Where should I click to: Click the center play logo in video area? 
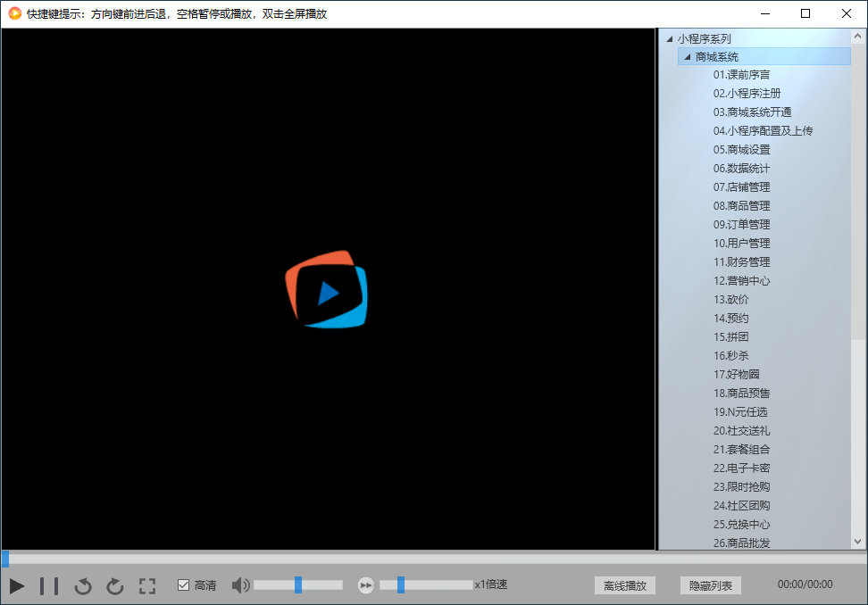[x=327, y=290]
